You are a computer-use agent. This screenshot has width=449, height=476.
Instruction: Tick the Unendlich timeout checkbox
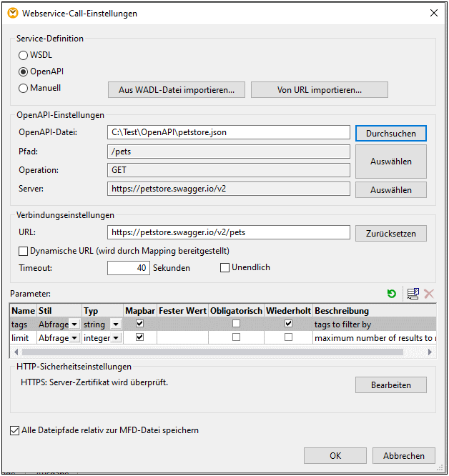pyautogui.click(x=224, y=267)
